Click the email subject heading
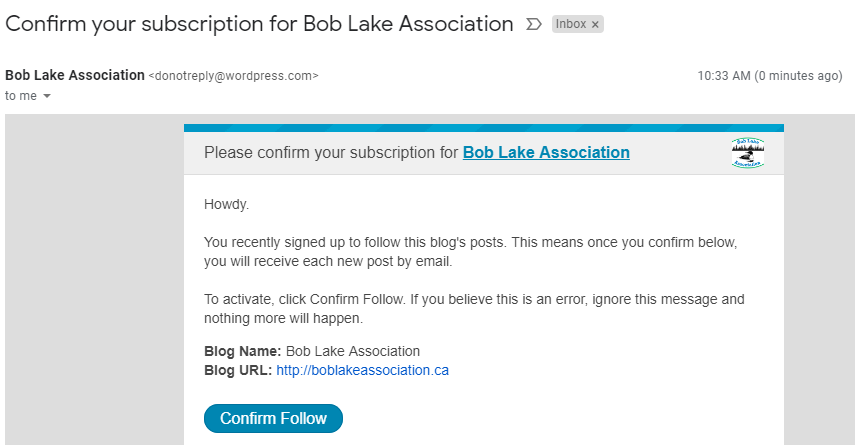This screenshot has width=855, height=445. pos(259,24)
